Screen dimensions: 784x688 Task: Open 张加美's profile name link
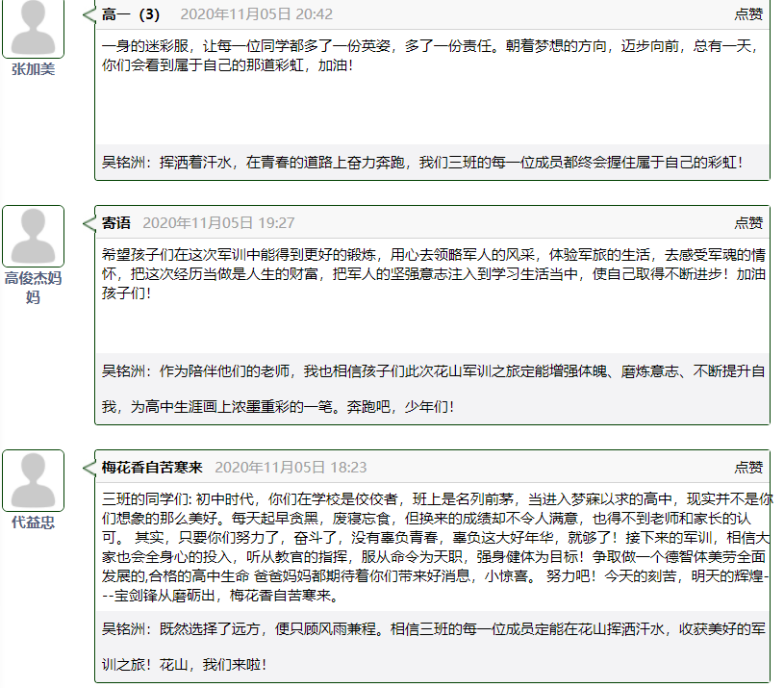[x=33, y=69]
